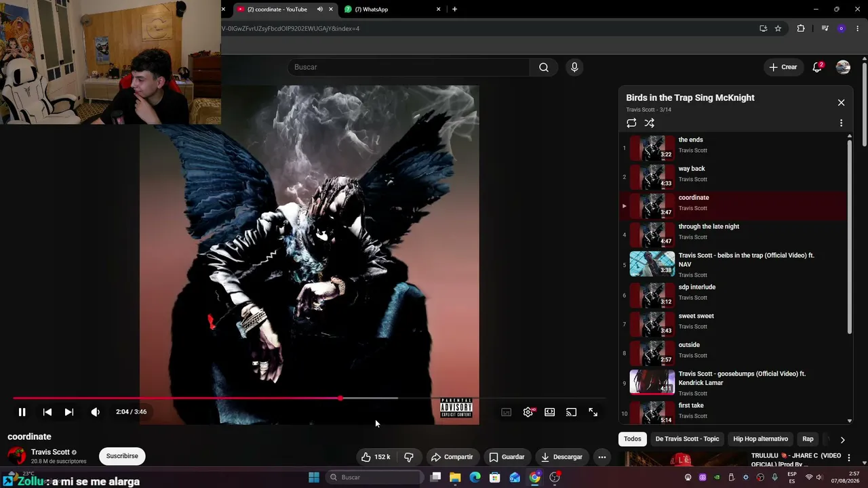Open more actions menu below the video
The width and height of the screenshot is (868, 488).
tap(601, 457)
